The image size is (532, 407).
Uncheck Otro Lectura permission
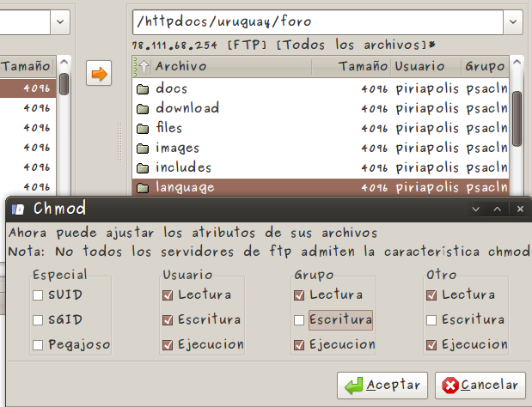(x=431, y=295)
